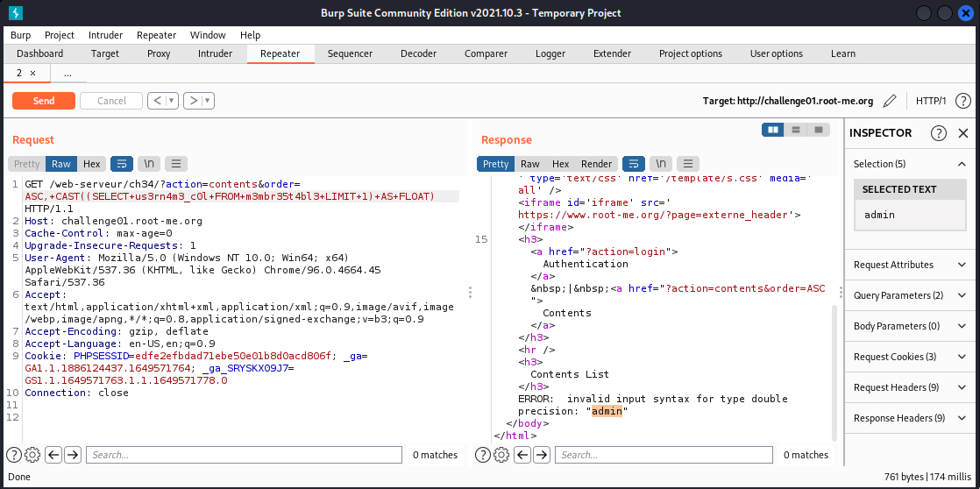Click Burp Suite logo in title bar

pos(17,13)
